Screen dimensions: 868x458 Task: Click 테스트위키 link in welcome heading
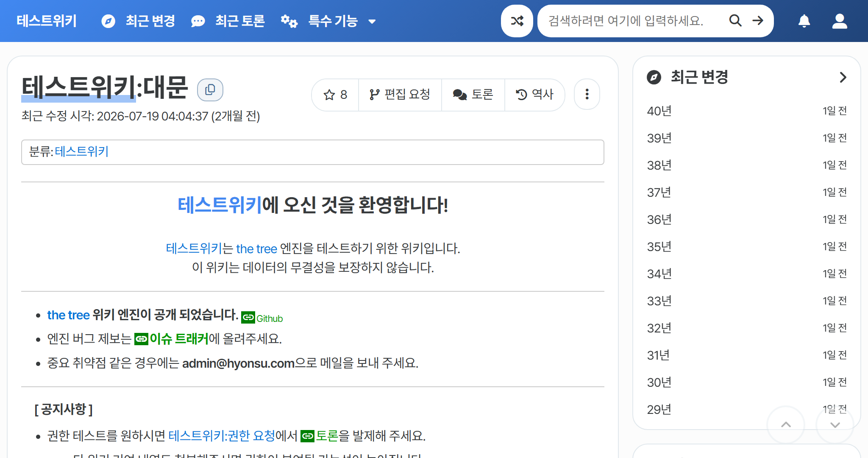click(x=220, y=205)
